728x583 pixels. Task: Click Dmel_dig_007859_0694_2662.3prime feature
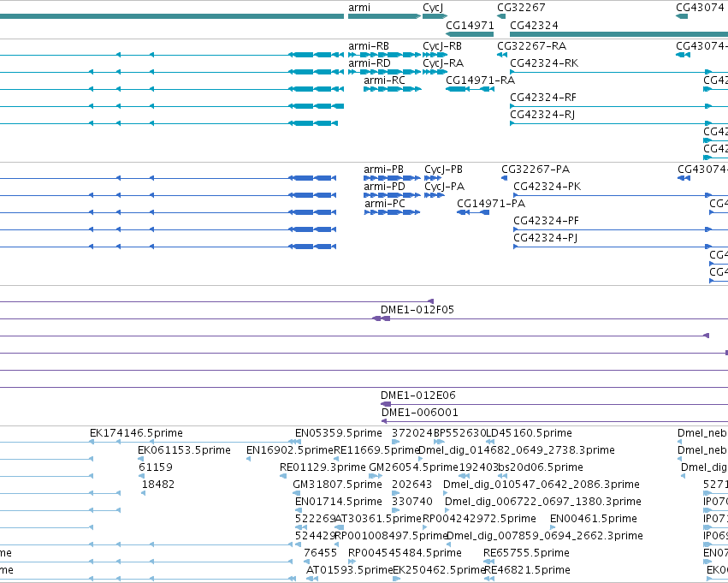[x=448, y=544]
